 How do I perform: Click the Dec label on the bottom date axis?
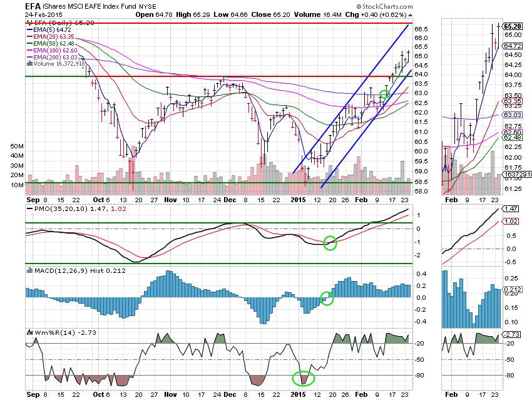pyautogui.click(x=230, y=394)
